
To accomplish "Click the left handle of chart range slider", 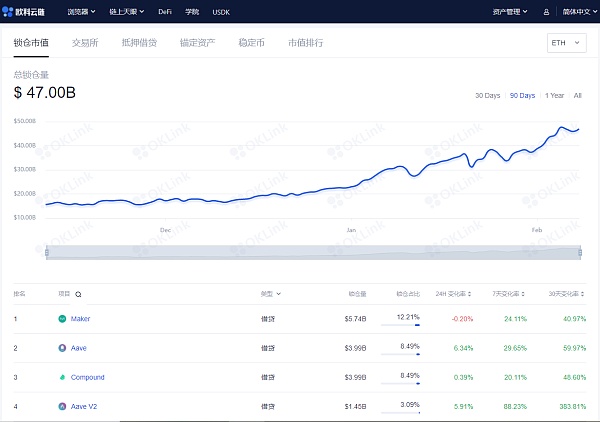I will pos(46,252).
